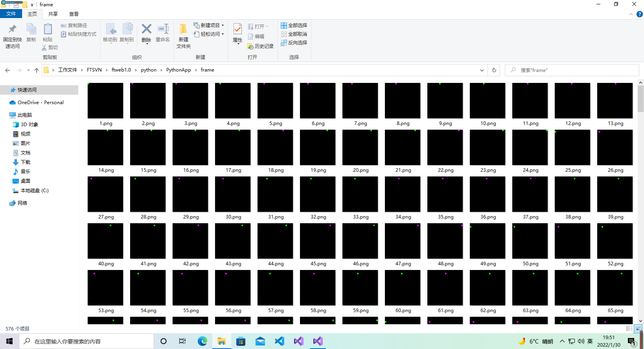Click Select none in ribbon
This screenshot has height=349, width=644.
pyautogui.click(x=294, y=34)
